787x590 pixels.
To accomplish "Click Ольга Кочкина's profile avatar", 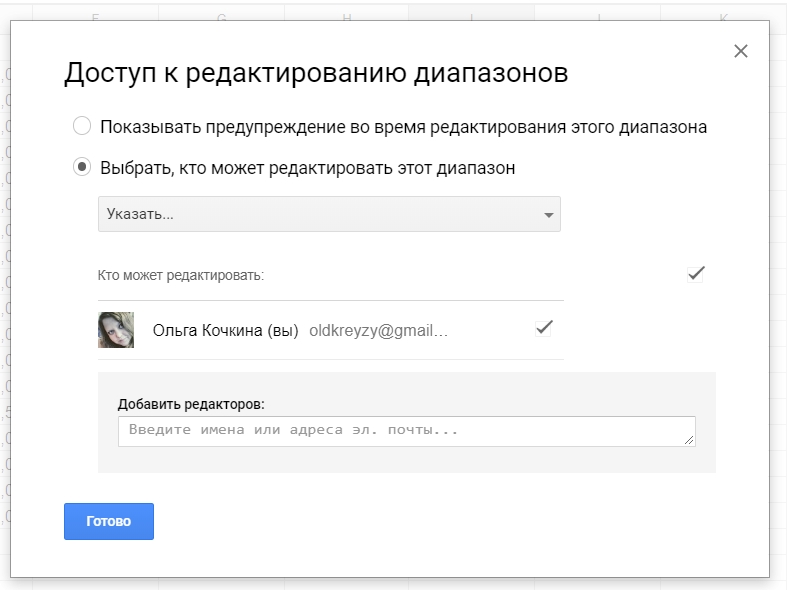I will 116,330.
